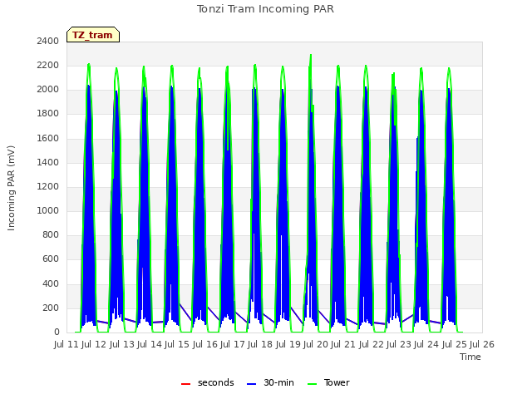Screen dimensions: 532x399
Task: Click the tallest green Tower peak near Jul 20
Action: [310, 56]
